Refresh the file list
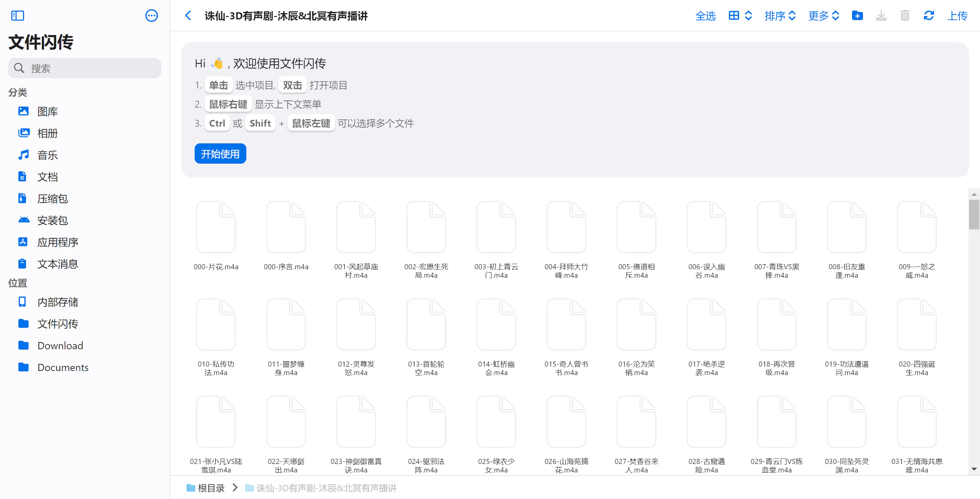980x499 pixels. click(x=929, y=16)
